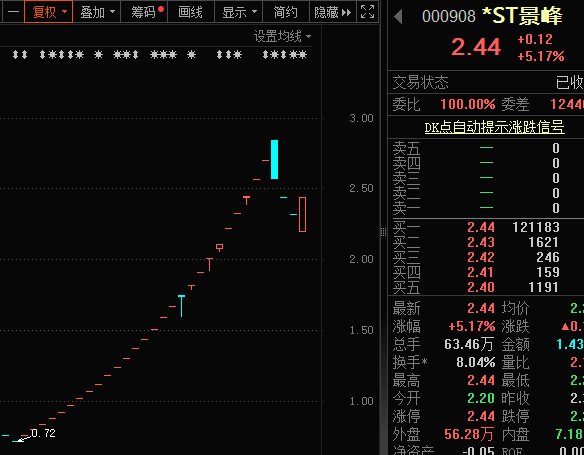Click the 最高 2.44 value
Viewport: 584px width, 455px height.
coord(481,380)
